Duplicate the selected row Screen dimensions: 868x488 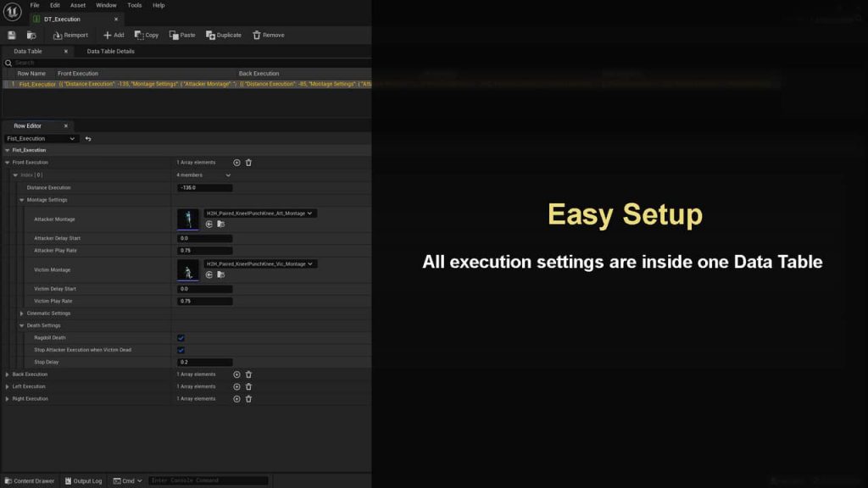(224, 35)
